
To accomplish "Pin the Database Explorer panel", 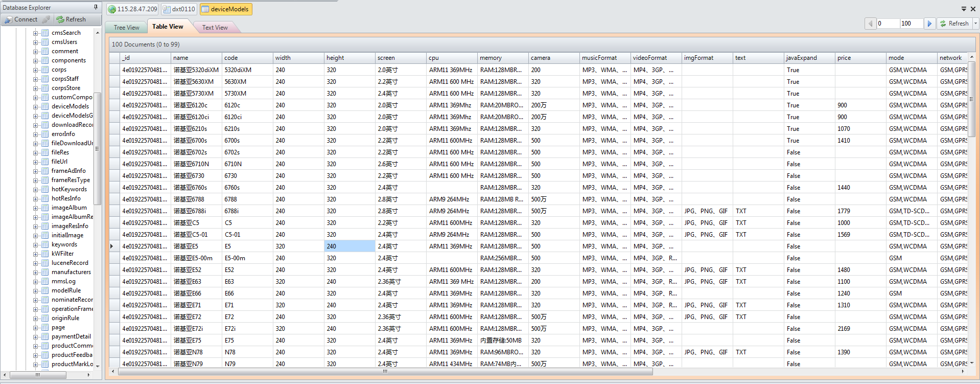I will click(x=96, y=7).
